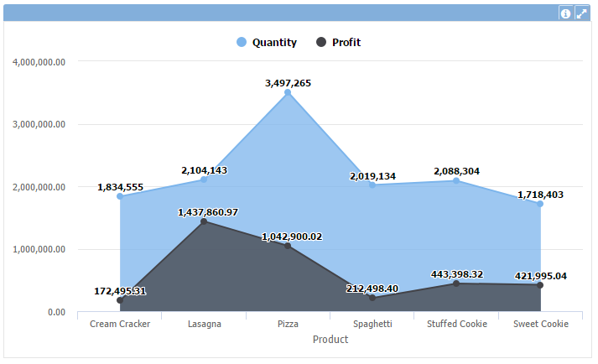Click the info icon in chart header
This screenshot has height=364, width=598.
point(566,13)
